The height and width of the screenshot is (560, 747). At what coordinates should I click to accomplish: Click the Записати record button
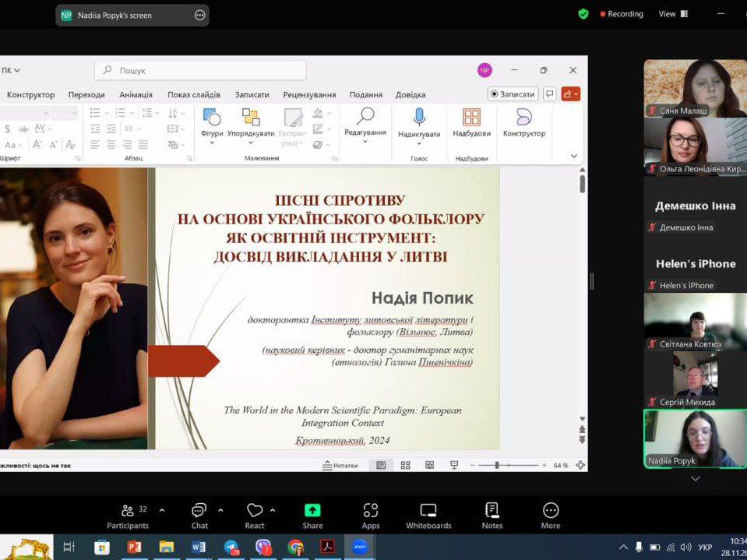point(513,94)
